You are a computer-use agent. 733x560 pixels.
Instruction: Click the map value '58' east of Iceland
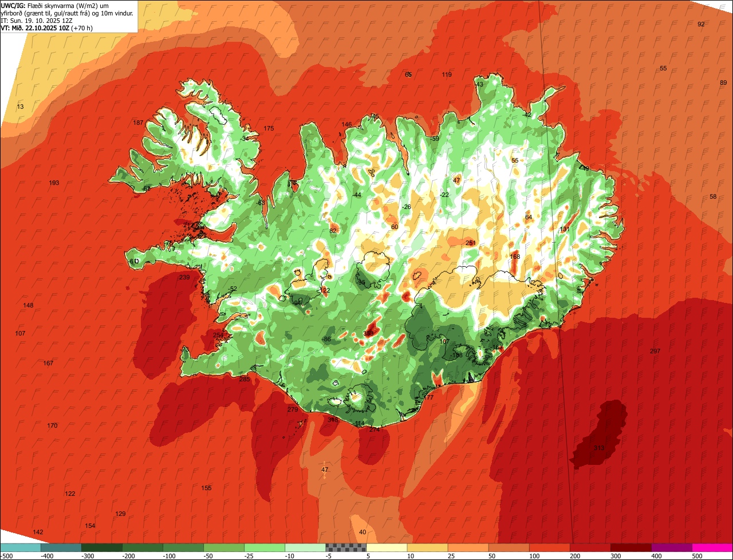pos(713,196)
